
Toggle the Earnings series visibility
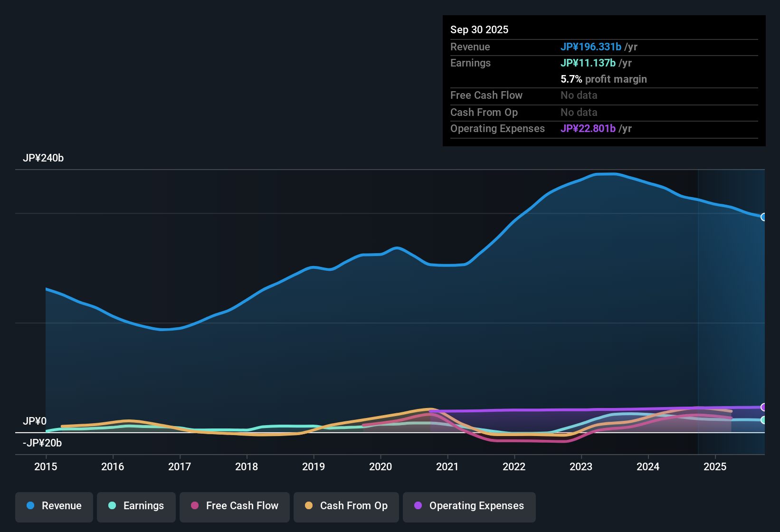(x=136, y=506)
